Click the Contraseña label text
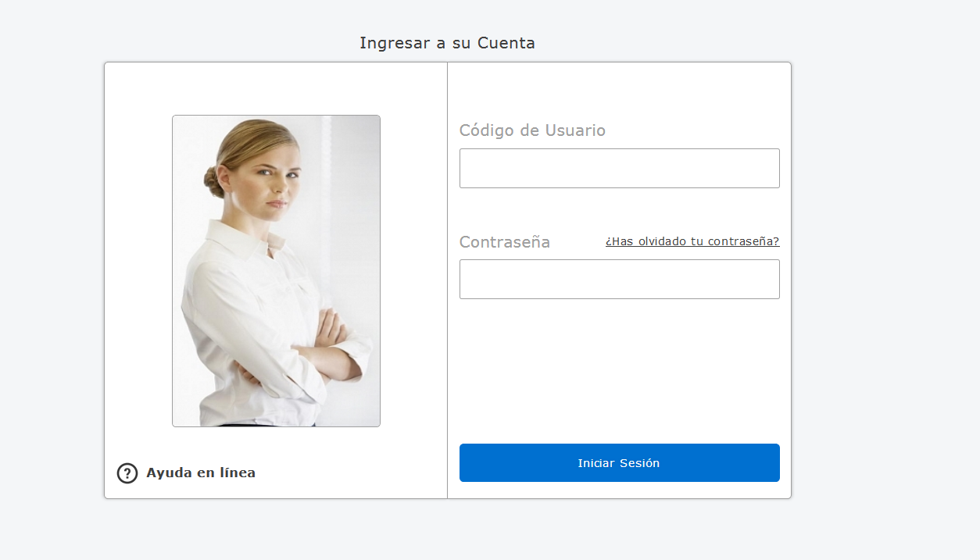 [x=504, y=242]
